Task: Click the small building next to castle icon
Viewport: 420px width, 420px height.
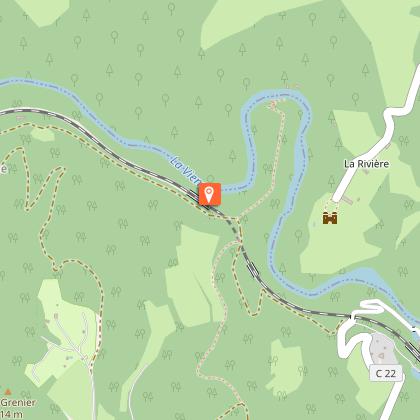Action: (x=347, y=200)
